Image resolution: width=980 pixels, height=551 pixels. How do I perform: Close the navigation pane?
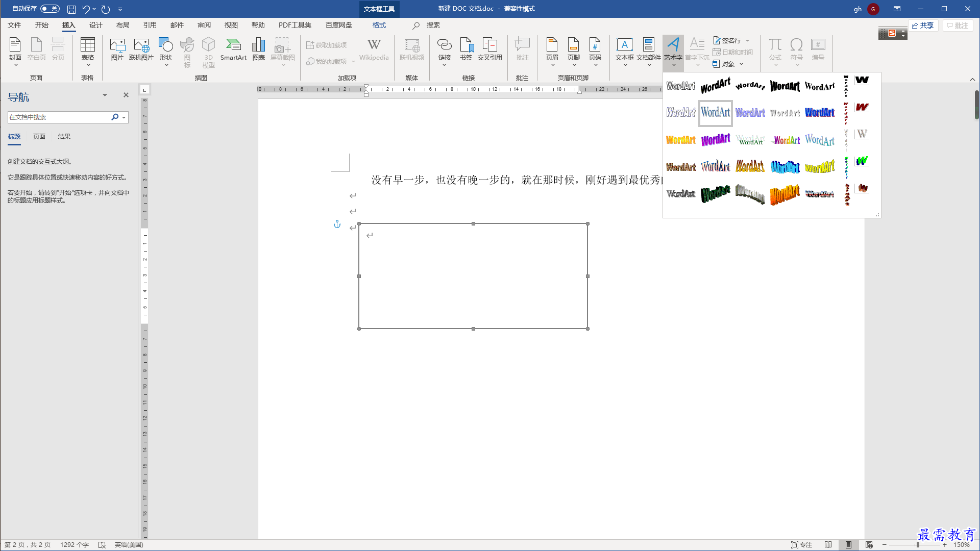pos(126,95)
